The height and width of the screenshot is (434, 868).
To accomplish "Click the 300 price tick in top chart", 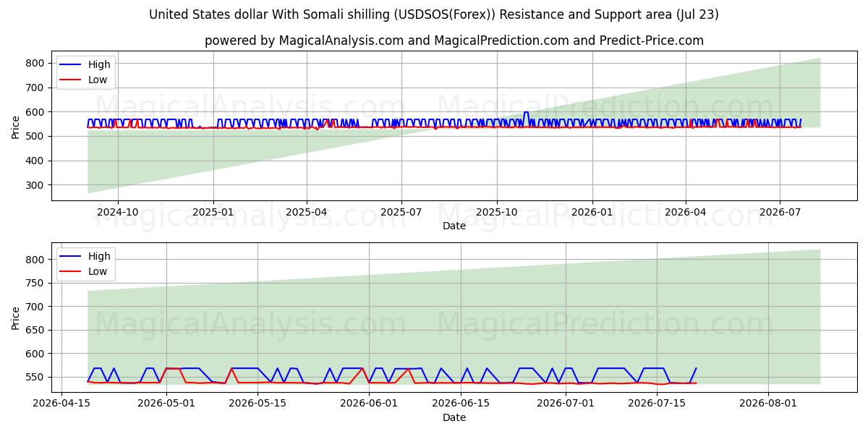I will 35,185.
